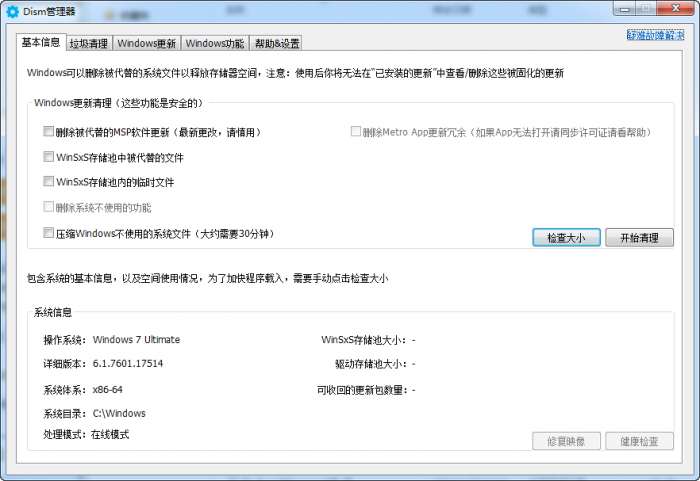Open the 帮助&设置 tab
This screenshot has height=481, width=700.
(277, 43)
